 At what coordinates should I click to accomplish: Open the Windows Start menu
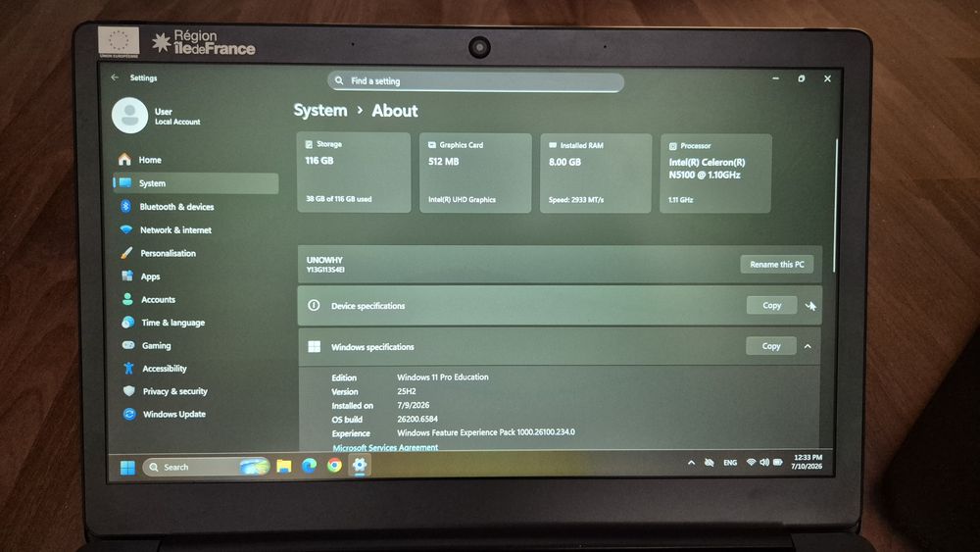click(x=127, y=467)
